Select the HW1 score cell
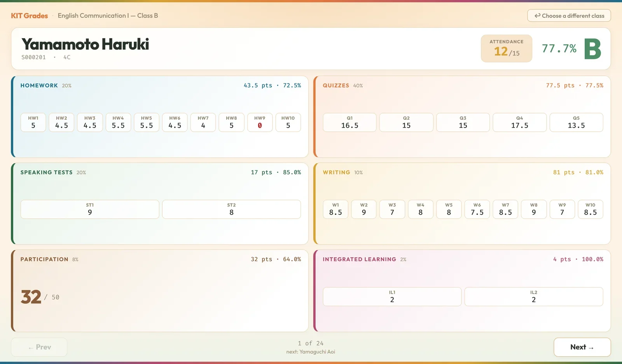The image size is (622, 364). 33,122
